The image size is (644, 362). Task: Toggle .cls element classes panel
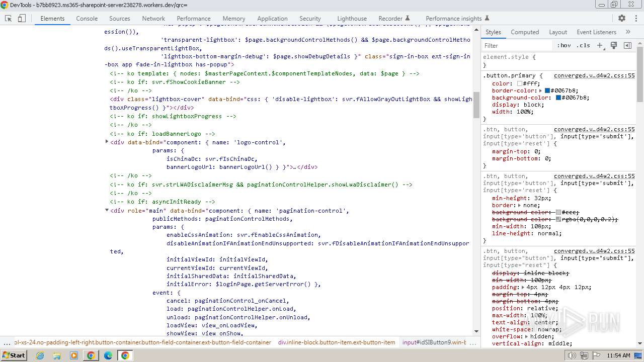(583, 45)
